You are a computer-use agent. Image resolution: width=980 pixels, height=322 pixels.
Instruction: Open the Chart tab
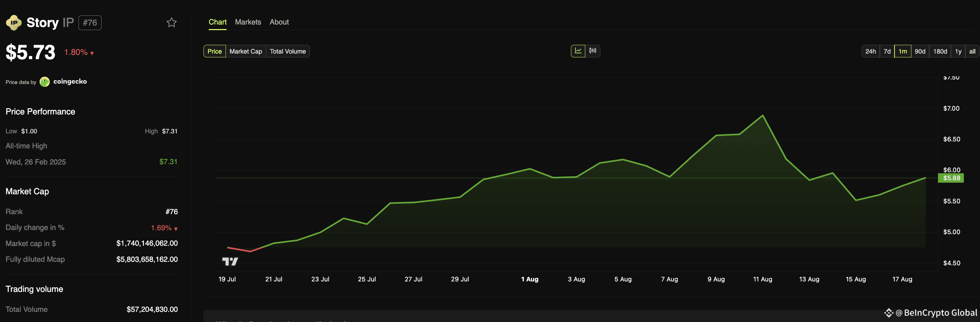click(x=218, y=22)
